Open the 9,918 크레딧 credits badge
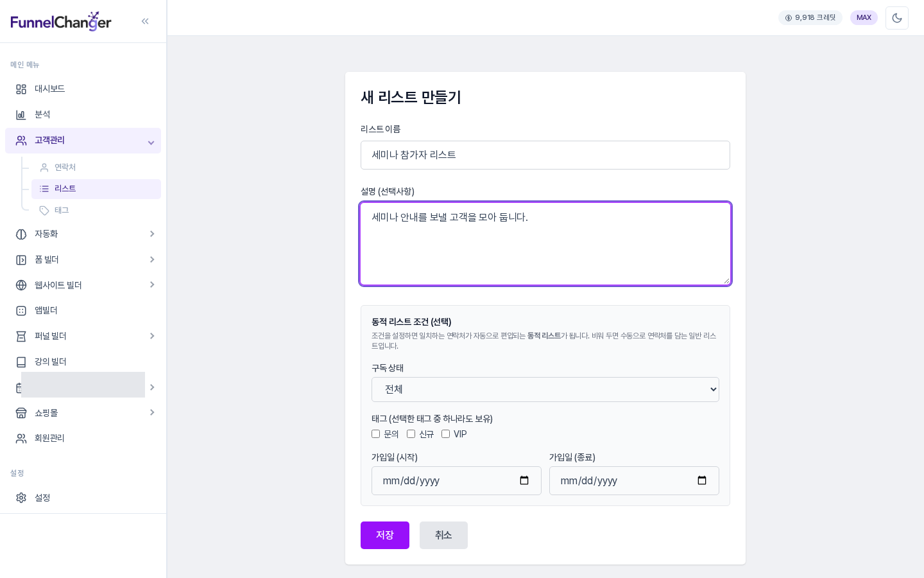 (810, 18)
